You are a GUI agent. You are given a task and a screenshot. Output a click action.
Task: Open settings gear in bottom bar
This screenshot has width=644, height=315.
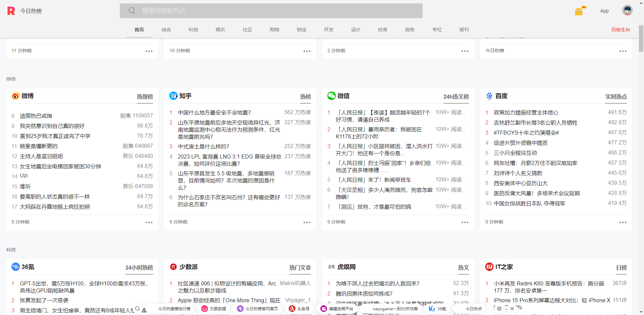[x=499, y=308]
